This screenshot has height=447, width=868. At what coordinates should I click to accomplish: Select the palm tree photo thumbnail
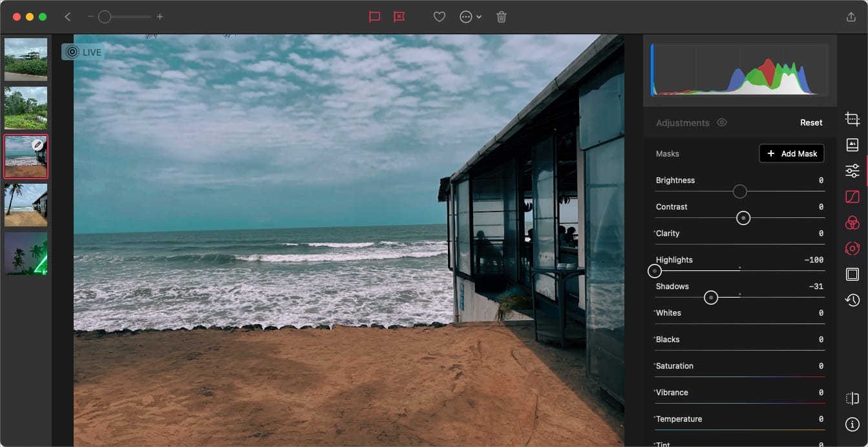click(26, 254)
